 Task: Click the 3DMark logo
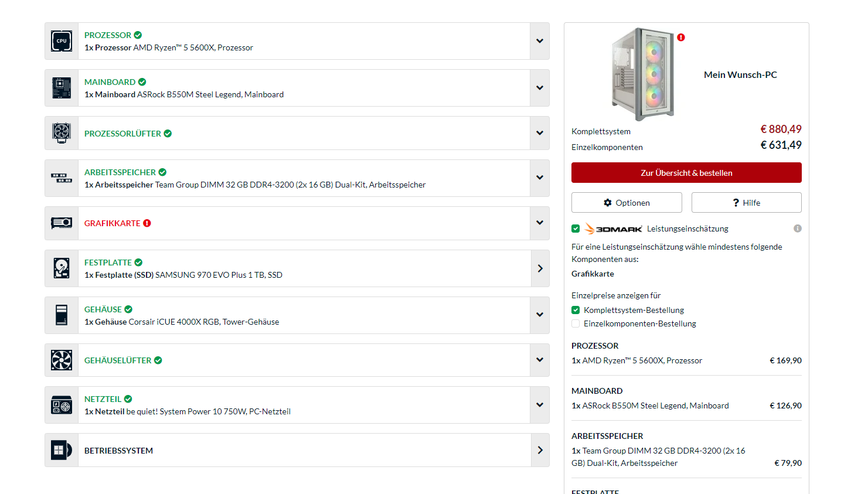tap(614, 229)
